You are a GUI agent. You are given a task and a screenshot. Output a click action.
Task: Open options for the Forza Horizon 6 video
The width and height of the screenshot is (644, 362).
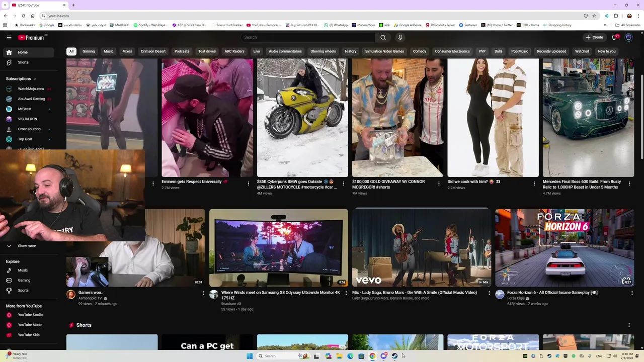point(631,293)
